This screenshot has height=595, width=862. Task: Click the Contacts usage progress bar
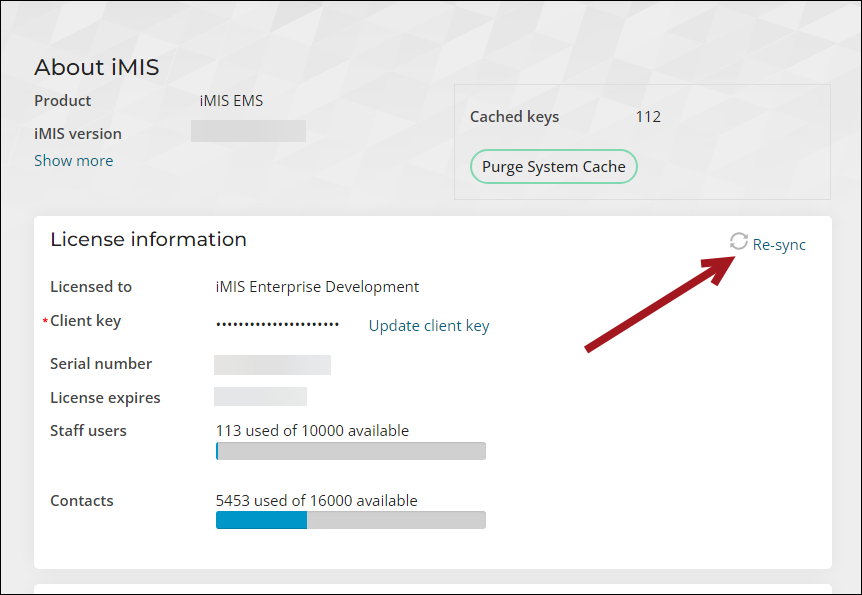pos(351,520)
